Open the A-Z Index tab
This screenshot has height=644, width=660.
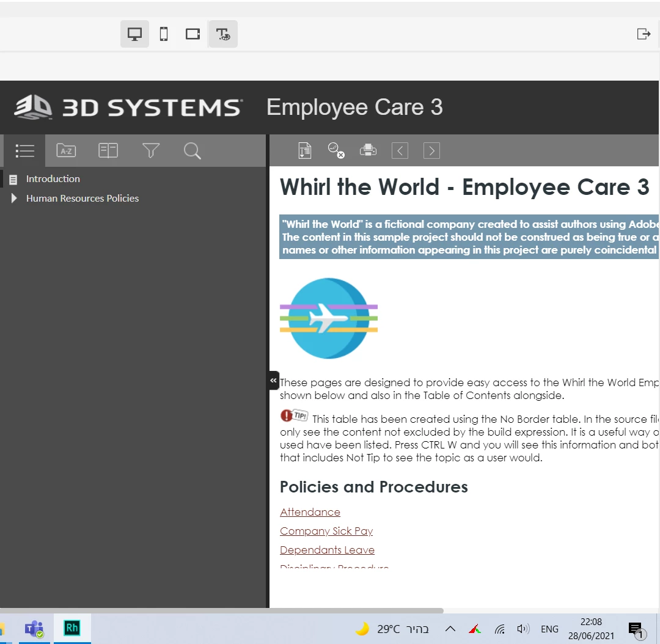click(x=66, y=151)
